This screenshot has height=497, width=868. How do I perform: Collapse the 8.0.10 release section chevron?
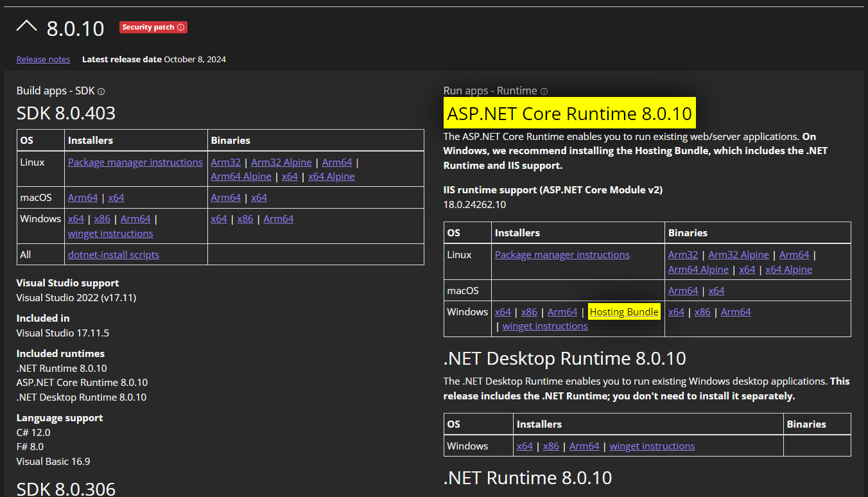(27, 27)
